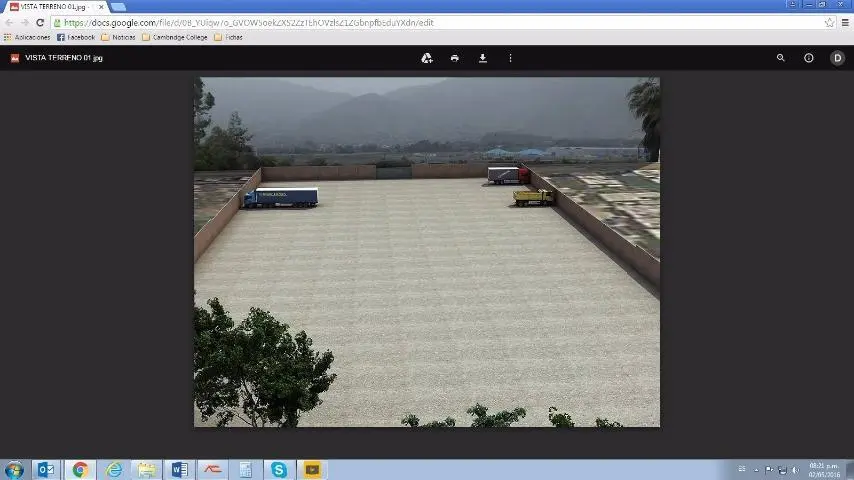Open the Fichas bookmarks folder
The image size is (854, 480).
[228, 37]
